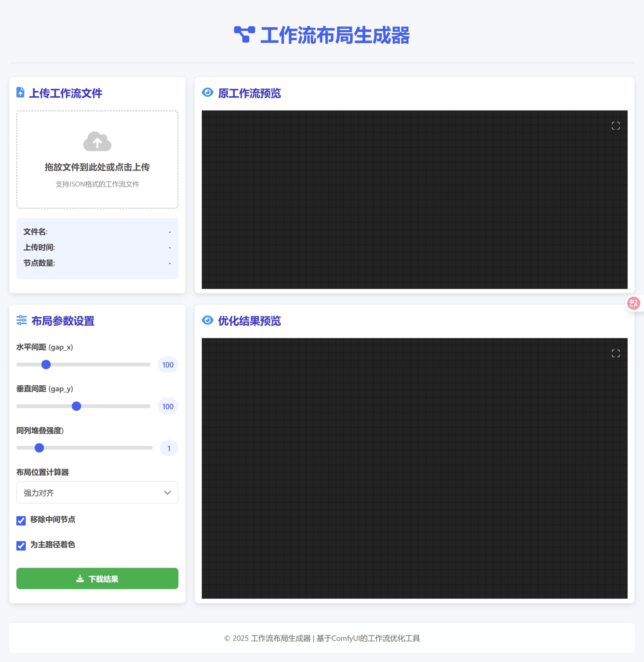This screenshot has width=644, height=662.
Task: Click the dropdown chevron next to 强力对齐
Action: click(x=167, y=493)
